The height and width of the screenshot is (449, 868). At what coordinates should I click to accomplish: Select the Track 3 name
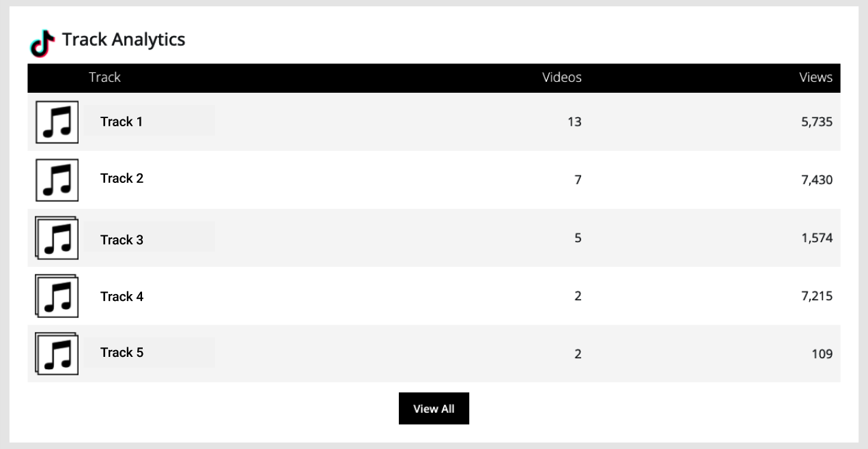[x=122, y=240]
